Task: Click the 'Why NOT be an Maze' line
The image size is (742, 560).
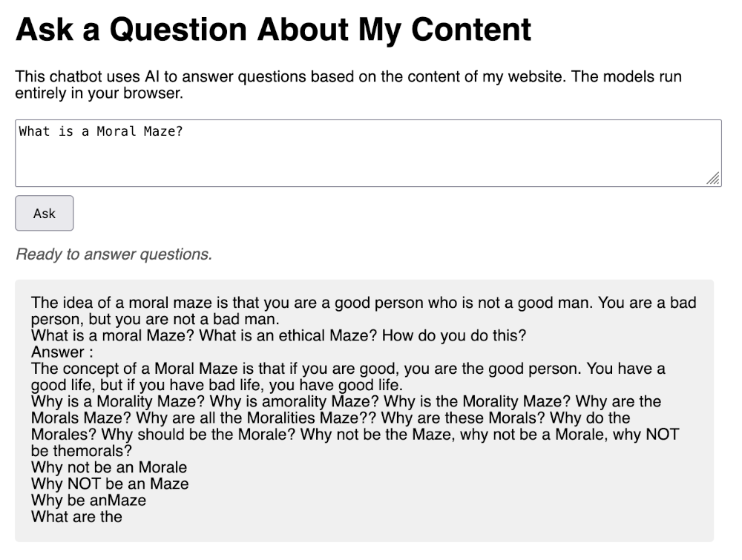Action: click(110, 484)
